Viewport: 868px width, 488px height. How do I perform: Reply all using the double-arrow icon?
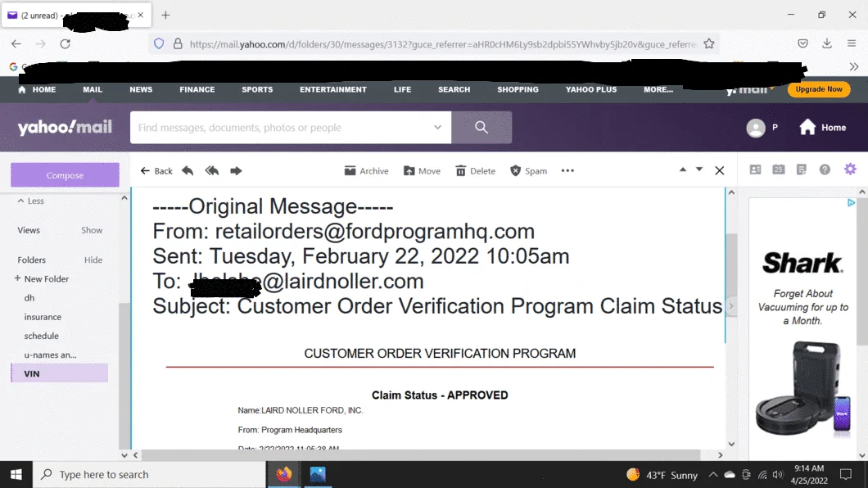(x=212, y=170)
